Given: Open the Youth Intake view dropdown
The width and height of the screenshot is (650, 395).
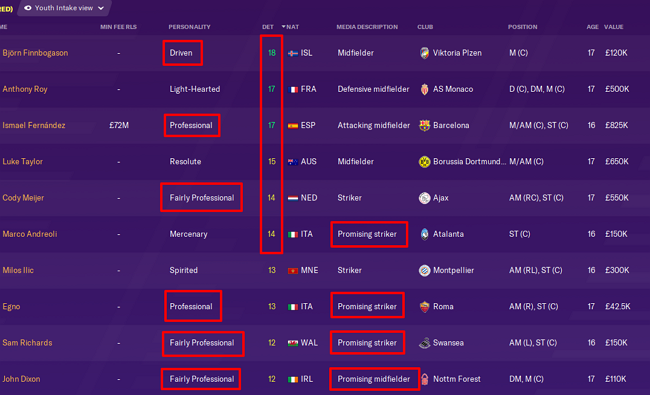Looking at the screenshot, I should point(64,8).
